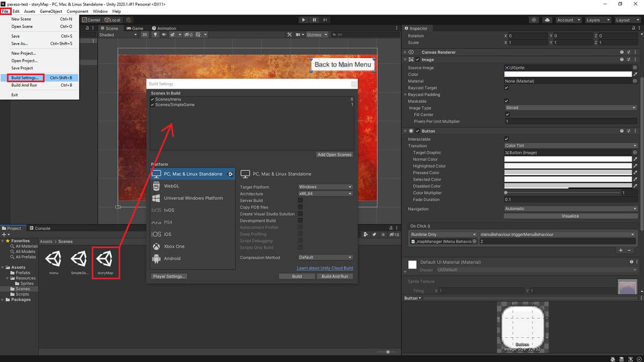
Task: Select the SimpleGame scene asset
Action: click(79, 262)
